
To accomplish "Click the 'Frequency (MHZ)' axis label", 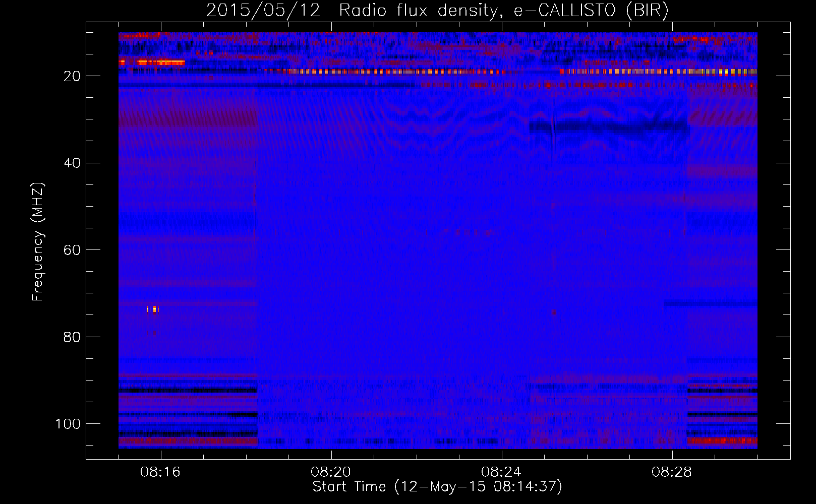I will (38, 242).
